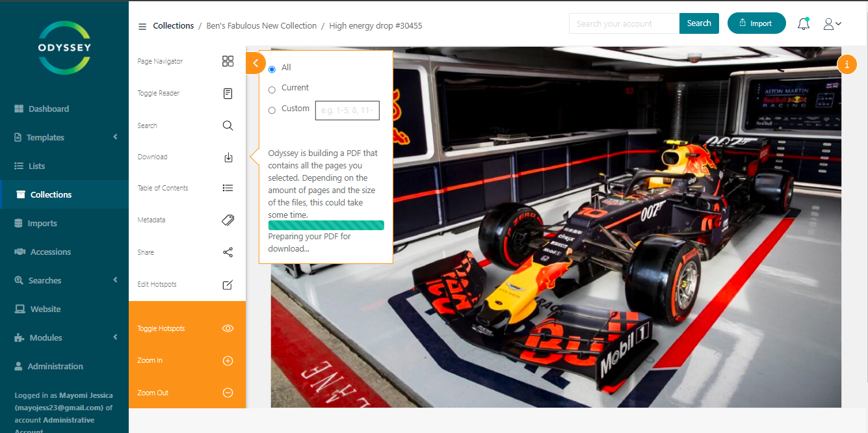The image size is (868, 433).
Task: Click the Import button
Action: [x=756, y=23]
